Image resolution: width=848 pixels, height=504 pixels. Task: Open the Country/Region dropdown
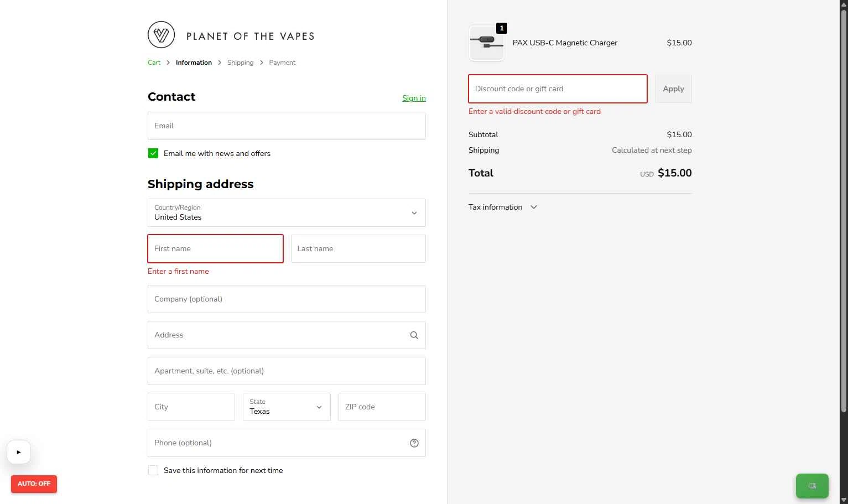pos(287,212)
